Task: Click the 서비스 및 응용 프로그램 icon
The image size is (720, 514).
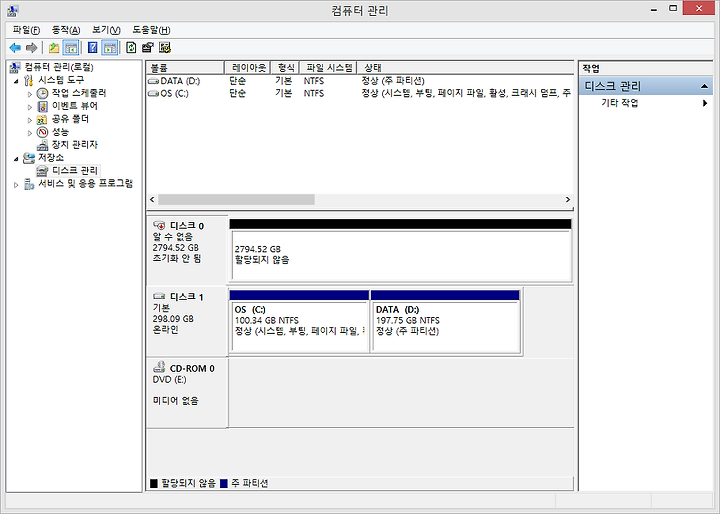Action: pos(29,184)
